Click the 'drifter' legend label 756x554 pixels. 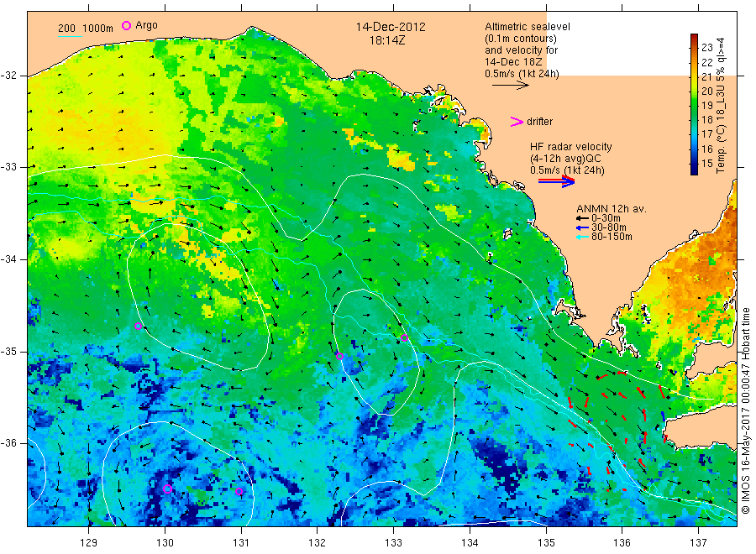point(539,122)
